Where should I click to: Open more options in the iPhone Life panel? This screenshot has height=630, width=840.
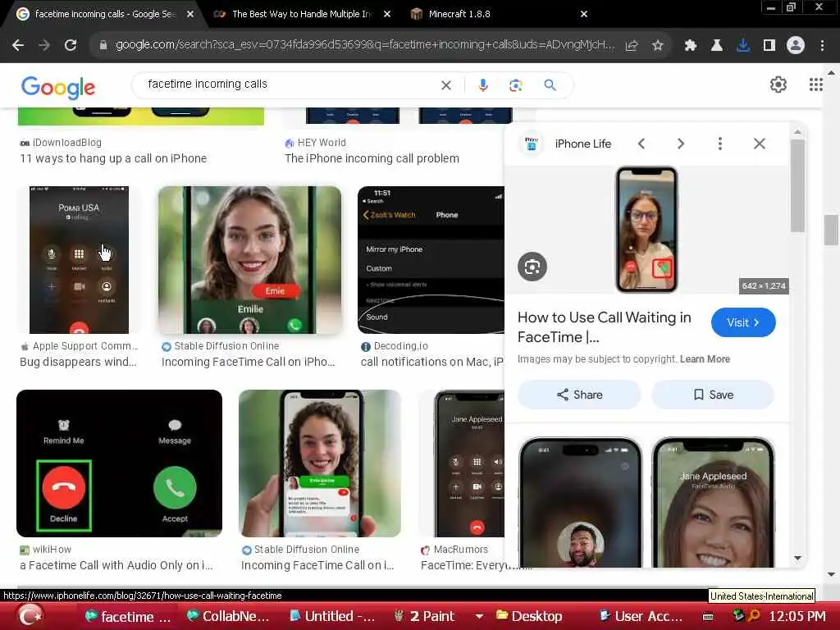[x=720, y=144]
